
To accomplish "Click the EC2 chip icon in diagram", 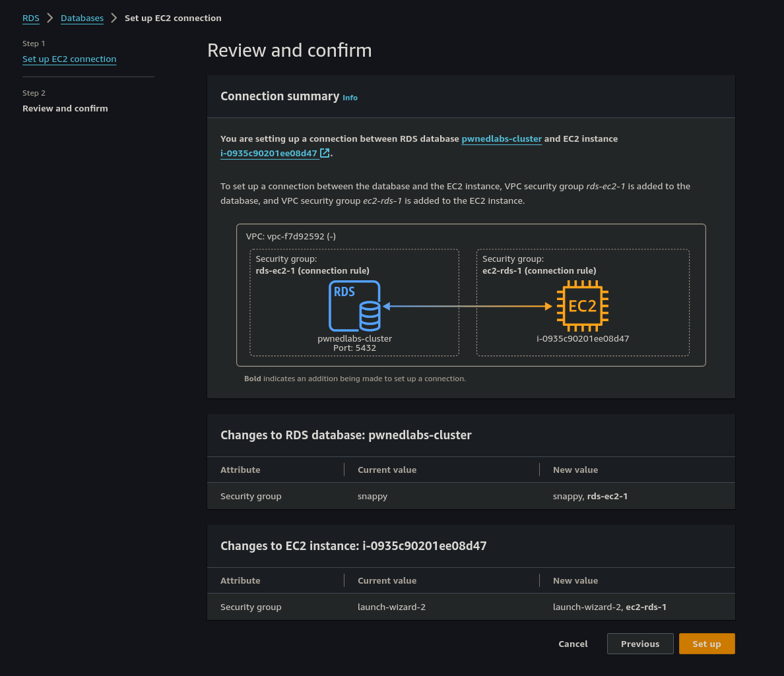I will pyautogui.click(x=582, y=306).
